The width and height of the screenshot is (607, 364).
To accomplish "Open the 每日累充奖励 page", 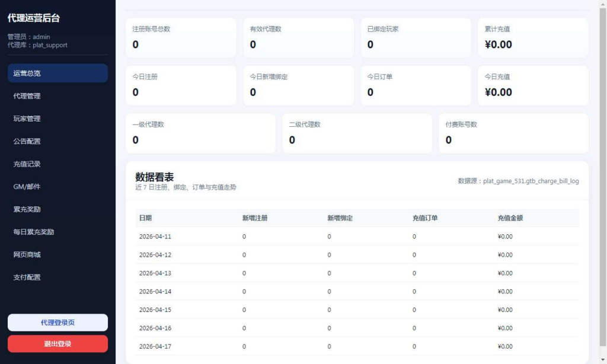I will point(57,232).
